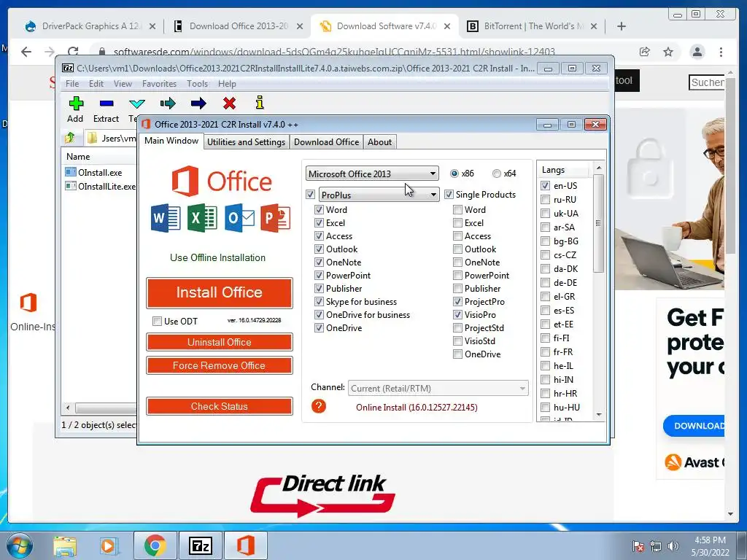Click Chrome back navigation arrow
The image size is (747, 560).
[26, 52]
